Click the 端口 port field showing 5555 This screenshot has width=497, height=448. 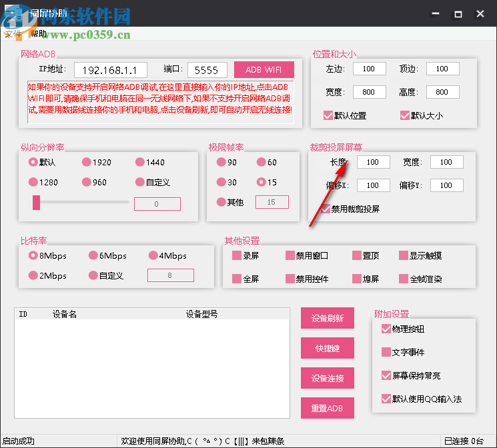pyautogui.click(x=207, y=70)
